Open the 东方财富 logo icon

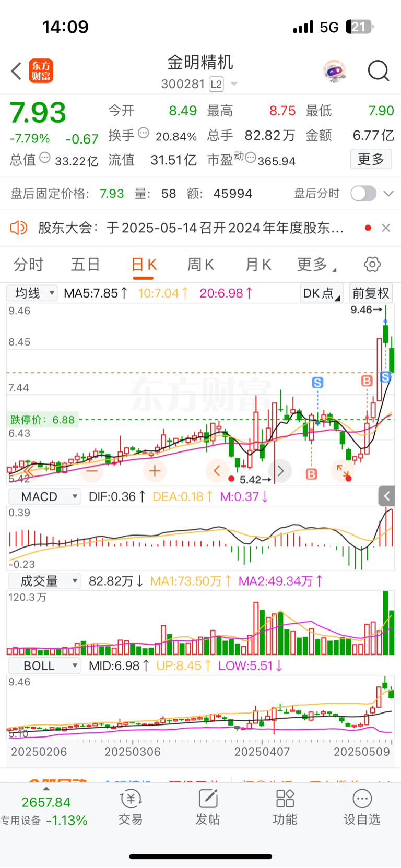tap(41, 71)
